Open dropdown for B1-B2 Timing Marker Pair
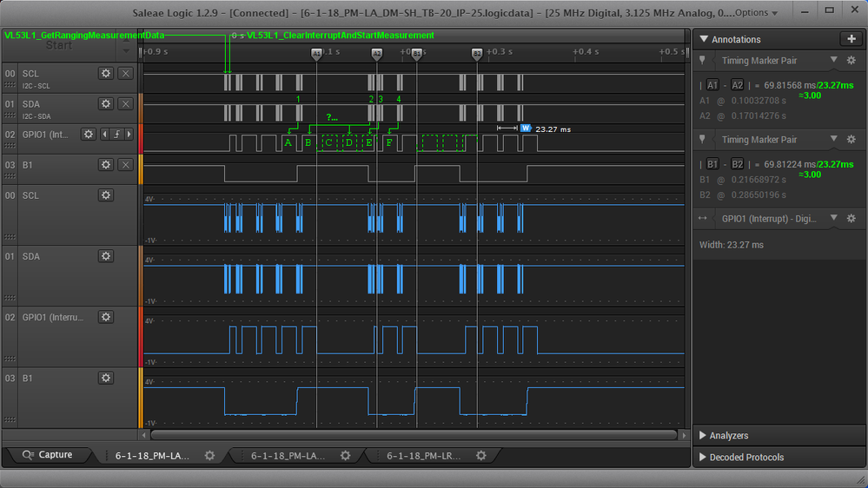Image resolution: width=868 pixels, height=488 pixels. tap(833, 139)
